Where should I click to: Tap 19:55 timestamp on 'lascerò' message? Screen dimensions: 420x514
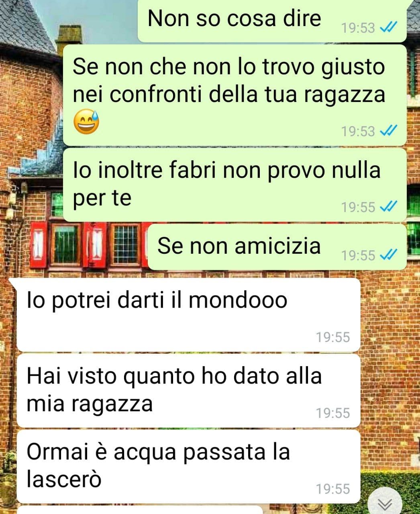(333, 489)
